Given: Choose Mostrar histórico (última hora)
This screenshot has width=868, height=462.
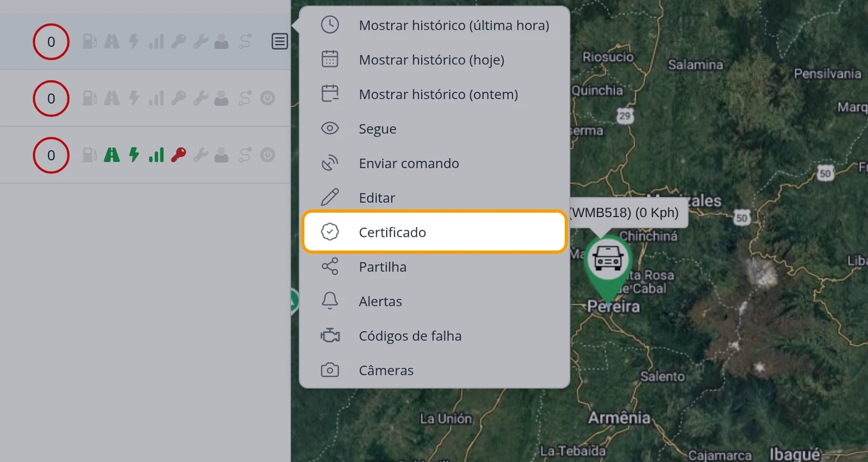Looking at the screenshot, I should coord(435,25).
